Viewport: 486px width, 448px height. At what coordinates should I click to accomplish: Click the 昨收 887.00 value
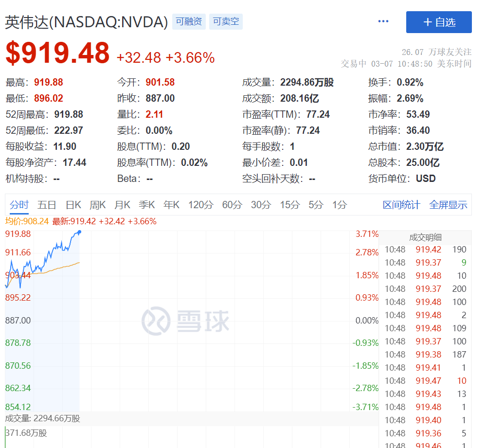tap(160, 99)
